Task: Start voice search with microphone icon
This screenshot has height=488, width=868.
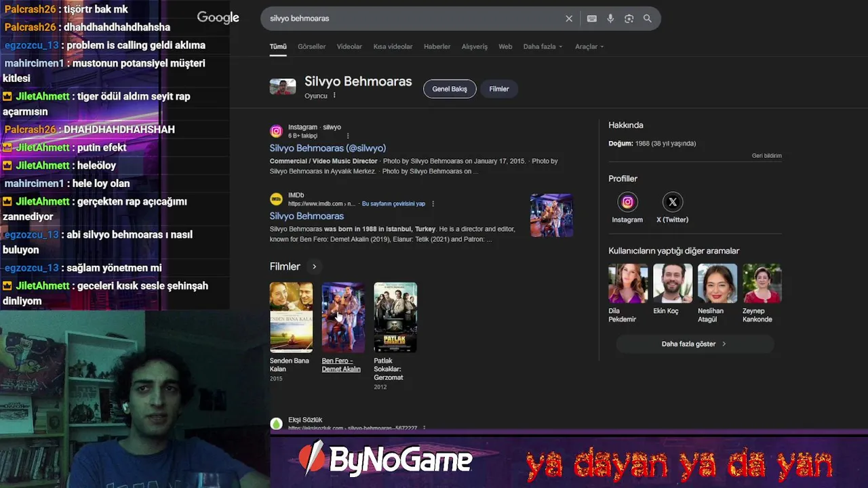Action: click(x=610, y=19)
